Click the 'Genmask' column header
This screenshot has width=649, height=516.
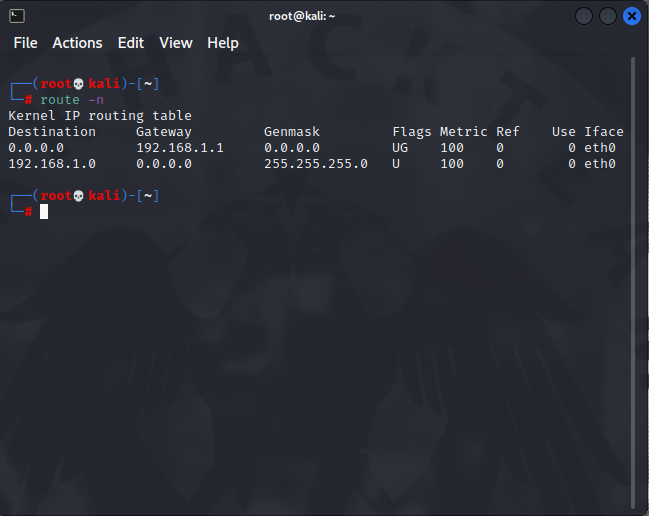(292, 132)
